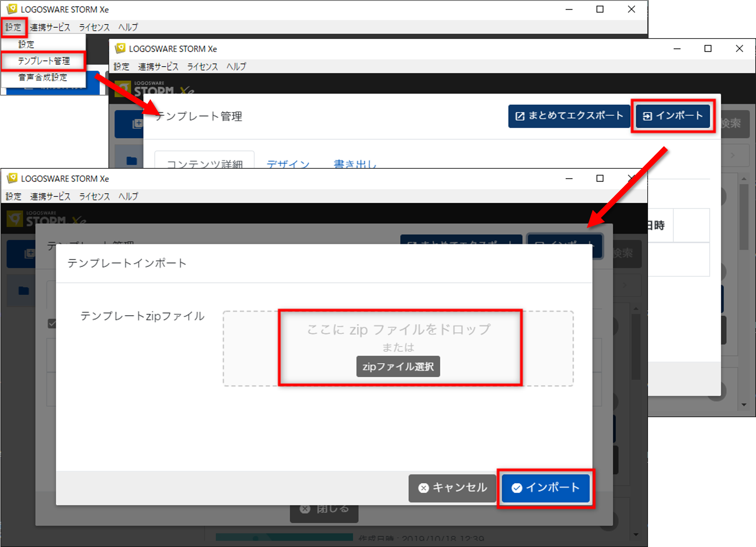
Task: Open 連携サービス menu in the middle window
Action: point(158,67)
